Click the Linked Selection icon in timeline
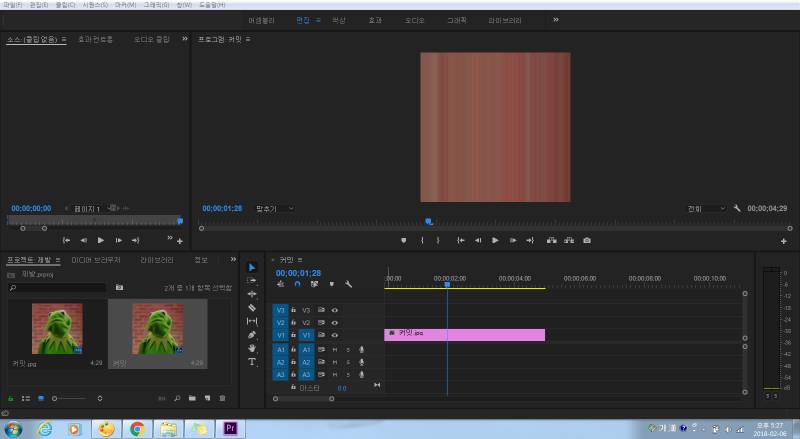This screenshot has height=439, width=800. (x=314, y=284)
